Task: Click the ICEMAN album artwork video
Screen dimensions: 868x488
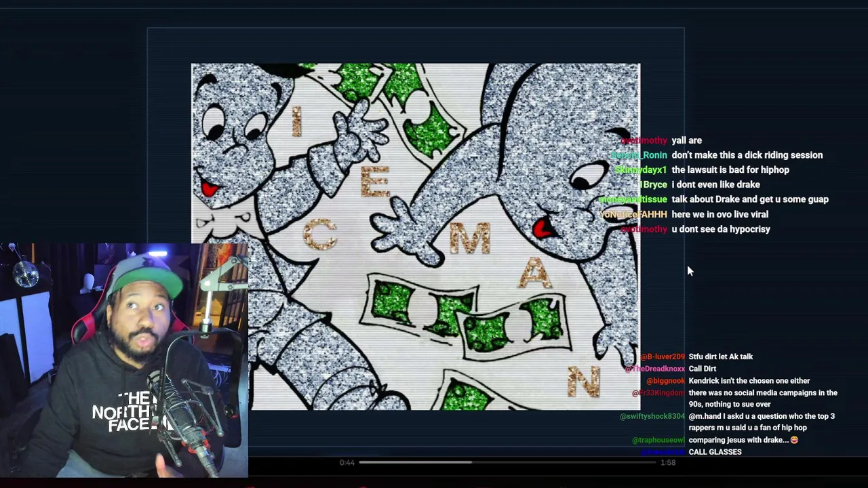Action: pyautogui.click(x=416, y=237)
